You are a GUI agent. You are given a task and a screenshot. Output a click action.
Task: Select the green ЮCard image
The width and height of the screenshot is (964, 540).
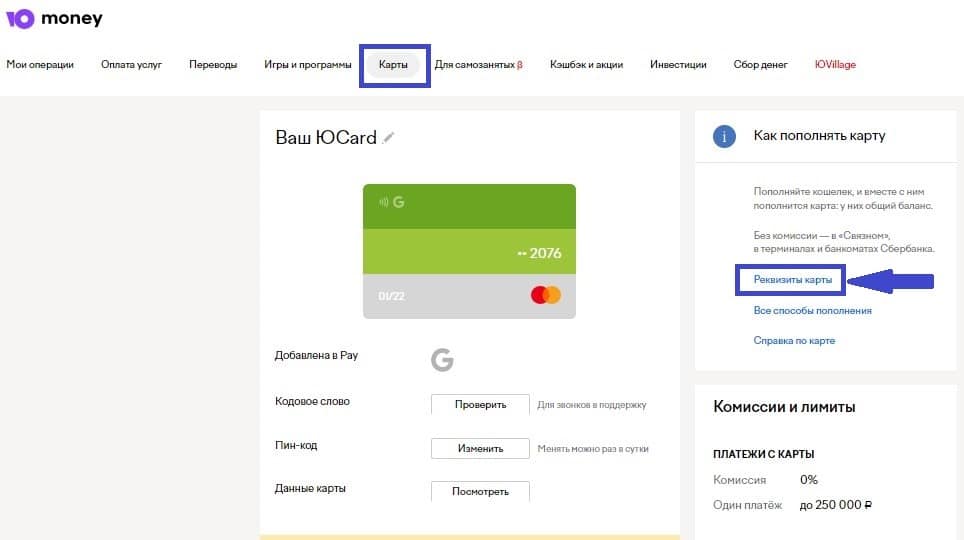click(x=469, y=251)
